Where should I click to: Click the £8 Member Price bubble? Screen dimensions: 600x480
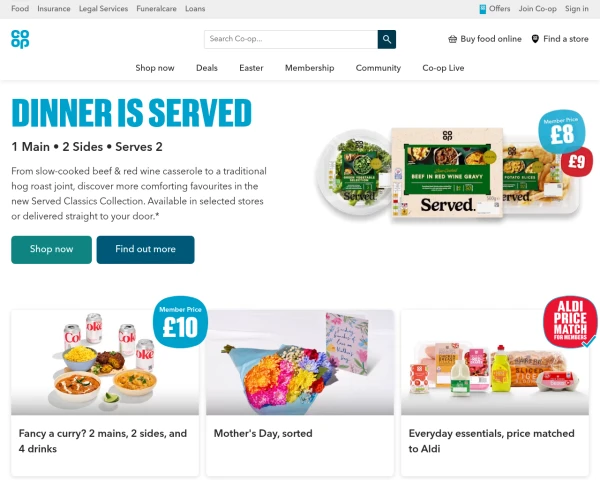562,131
